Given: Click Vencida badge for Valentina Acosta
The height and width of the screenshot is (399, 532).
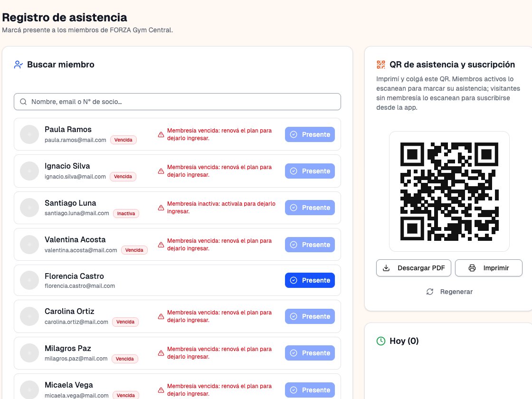Looking at the screenshot, I should point(134,250).
